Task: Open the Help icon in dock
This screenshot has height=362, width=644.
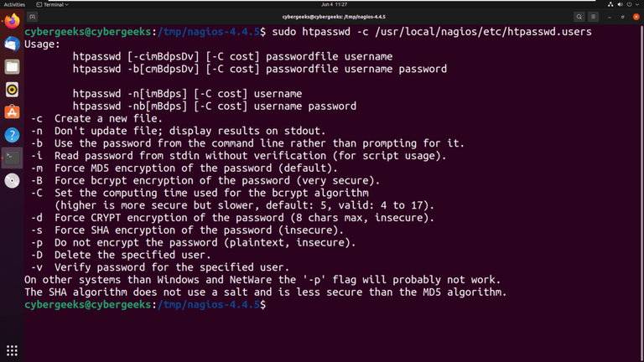Action: tap(12, 134)
